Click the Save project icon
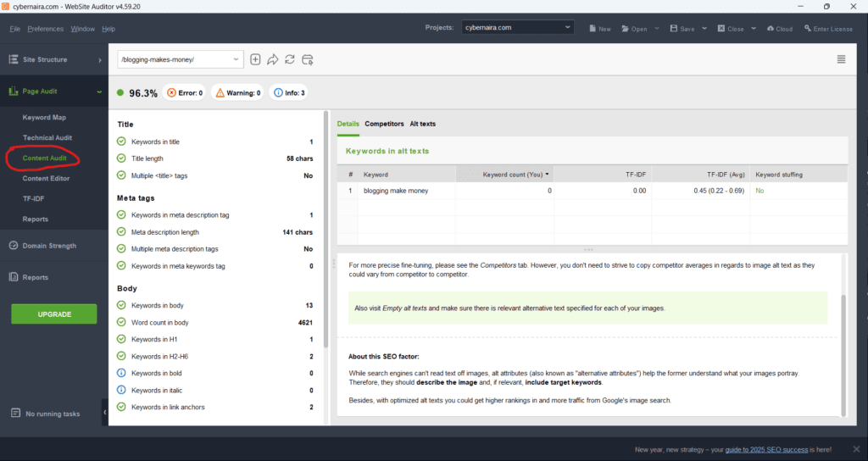 click(x=674, y=28)
